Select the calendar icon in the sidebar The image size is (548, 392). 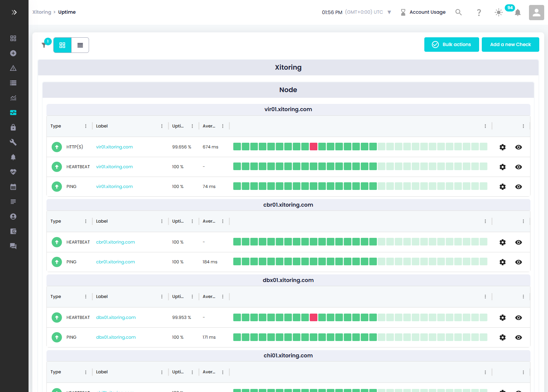pyautogui.click(x=13, y=186)
